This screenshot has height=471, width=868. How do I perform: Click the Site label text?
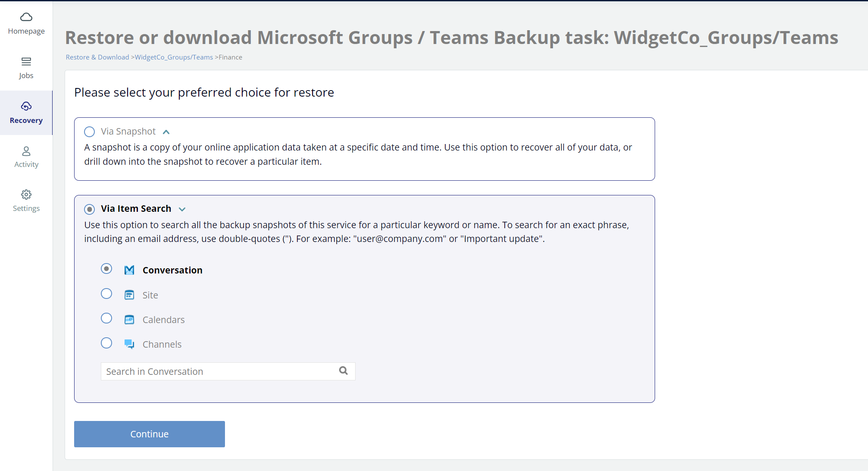[x=150, y=295]
